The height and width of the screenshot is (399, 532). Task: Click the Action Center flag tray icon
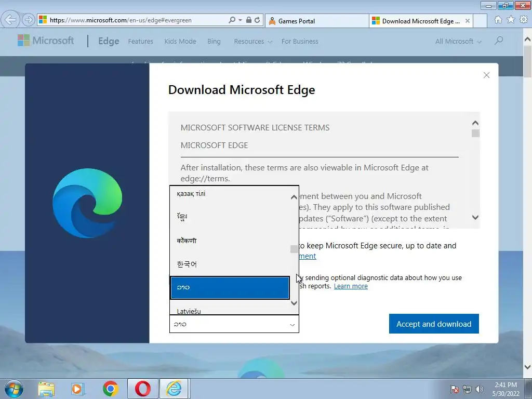pyautogui.click(x=455, y=389)
